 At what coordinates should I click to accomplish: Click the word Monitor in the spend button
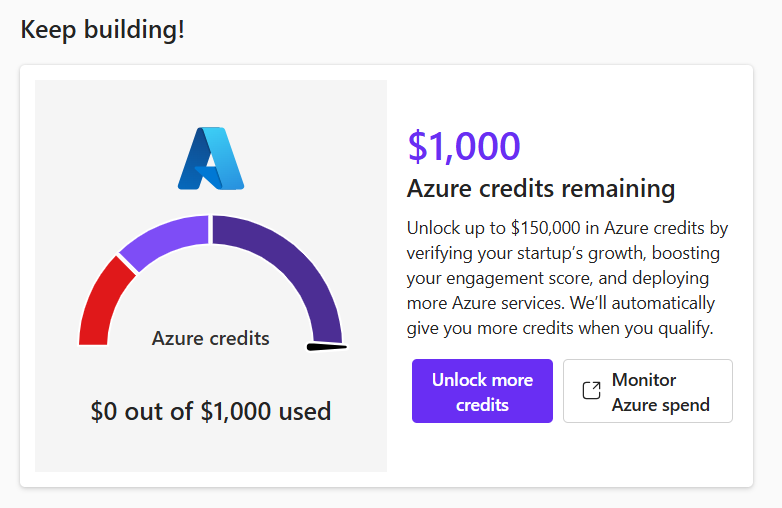point(644,380)
